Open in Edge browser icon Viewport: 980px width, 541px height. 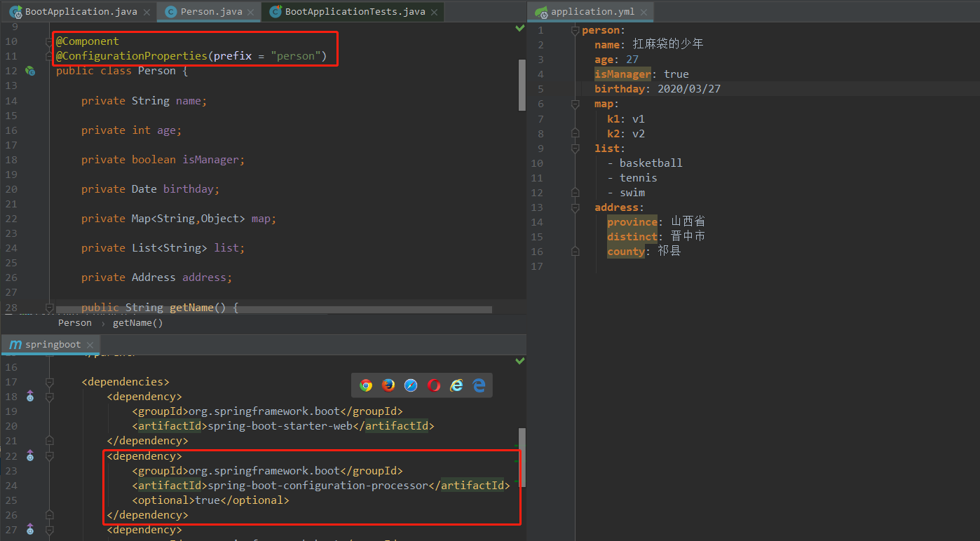(x=479, y=385)
